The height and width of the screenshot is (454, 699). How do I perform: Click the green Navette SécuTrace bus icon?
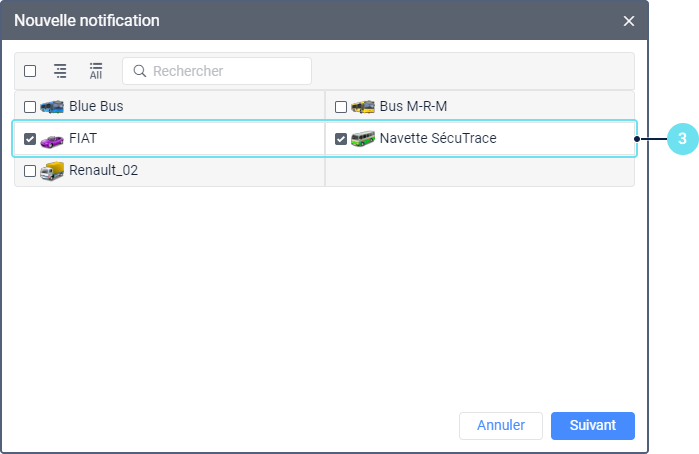point(362,139)
